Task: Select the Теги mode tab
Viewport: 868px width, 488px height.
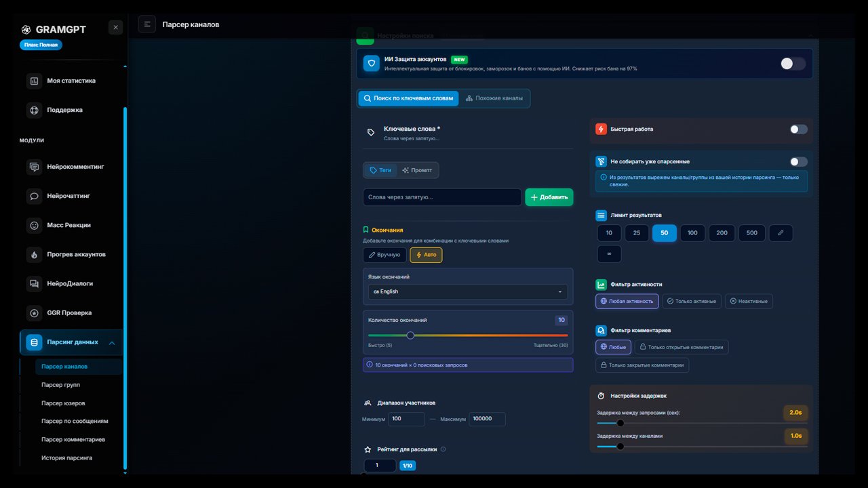Action: tap(380, 170)
